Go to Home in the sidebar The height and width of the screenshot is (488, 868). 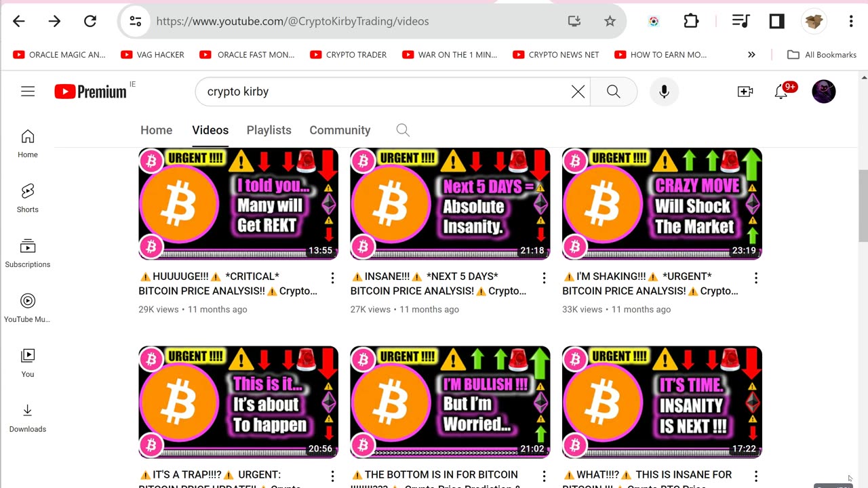pyautogui.click(x=28, y=144)
